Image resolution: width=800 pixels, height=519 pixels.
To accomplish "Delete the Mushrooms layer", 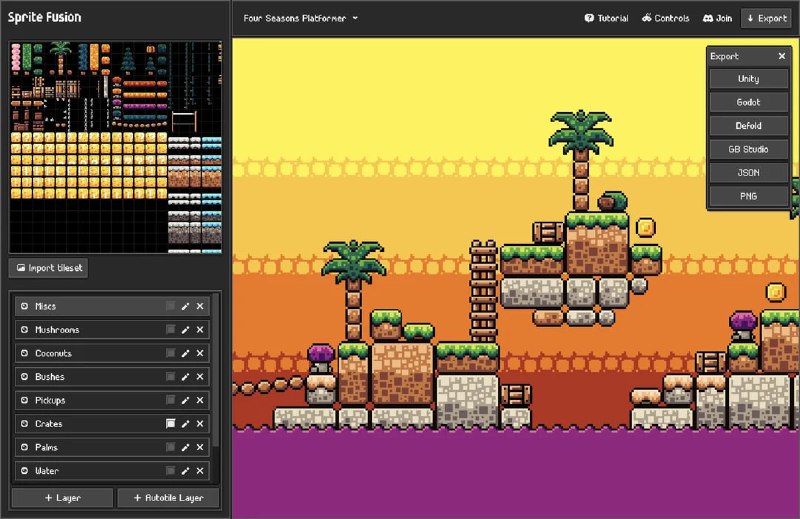I will click(x=200, y=330).
